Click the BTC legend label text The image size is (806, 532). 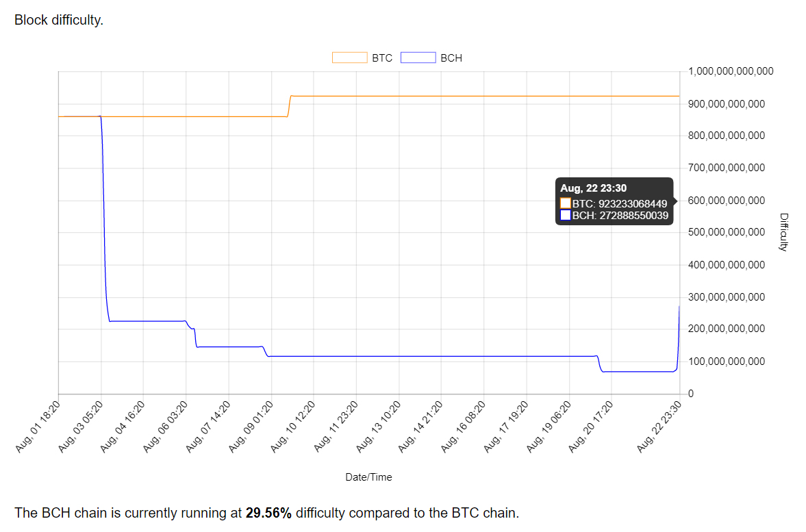(382, 58)
